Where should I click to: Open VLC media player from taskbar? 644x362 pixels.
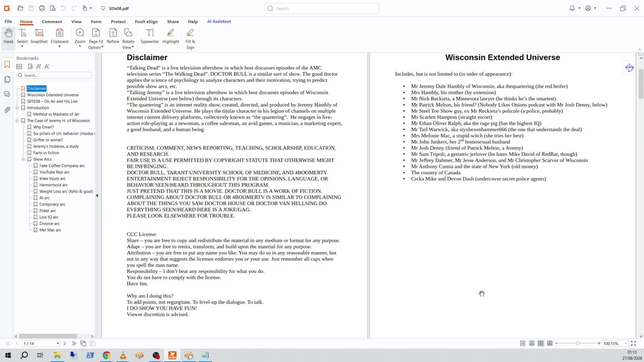[x=123, y=355]
